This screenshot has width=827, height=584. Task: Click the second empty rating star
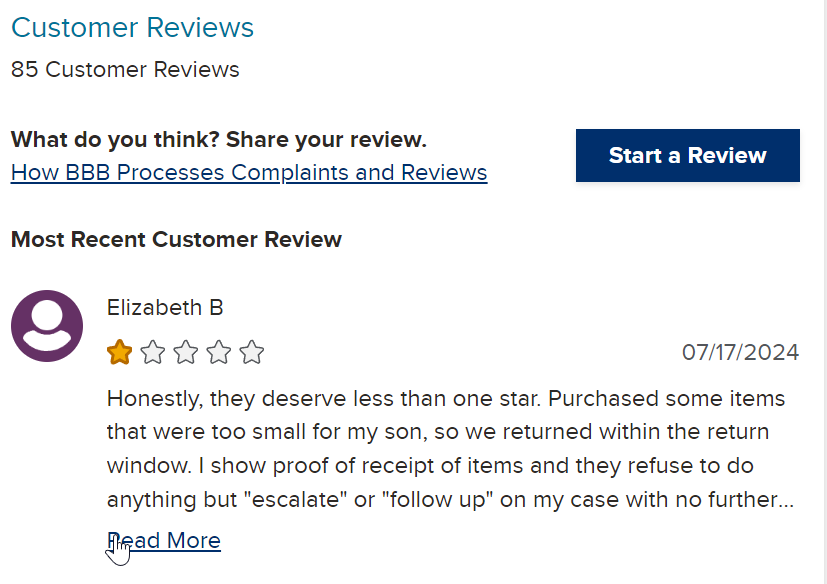tap(153, 352)
